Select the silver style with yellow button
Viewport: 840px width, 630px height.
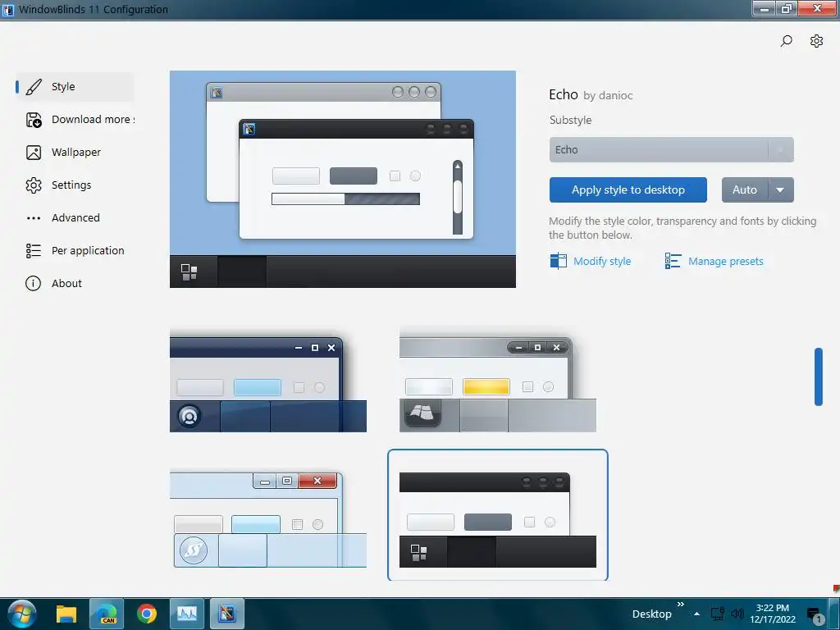point(498,381)
